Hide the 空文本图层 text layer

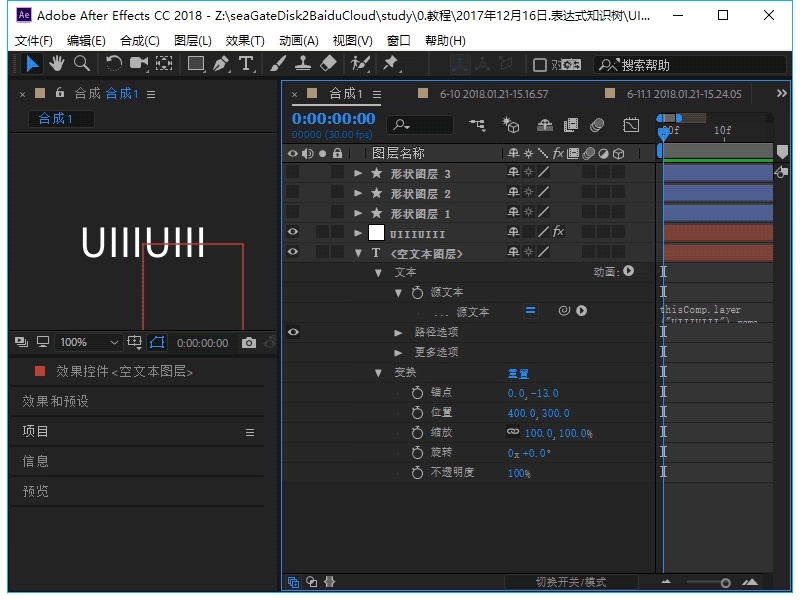pos(292,251)
